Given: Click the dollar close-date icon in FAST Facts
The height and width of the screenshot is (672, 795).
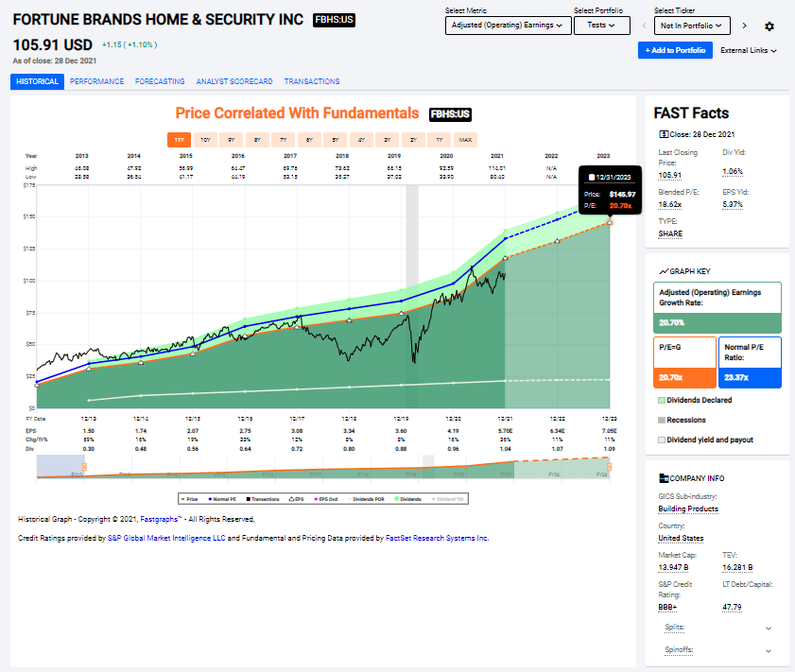Looking at the screenshot, I should 664,134.
